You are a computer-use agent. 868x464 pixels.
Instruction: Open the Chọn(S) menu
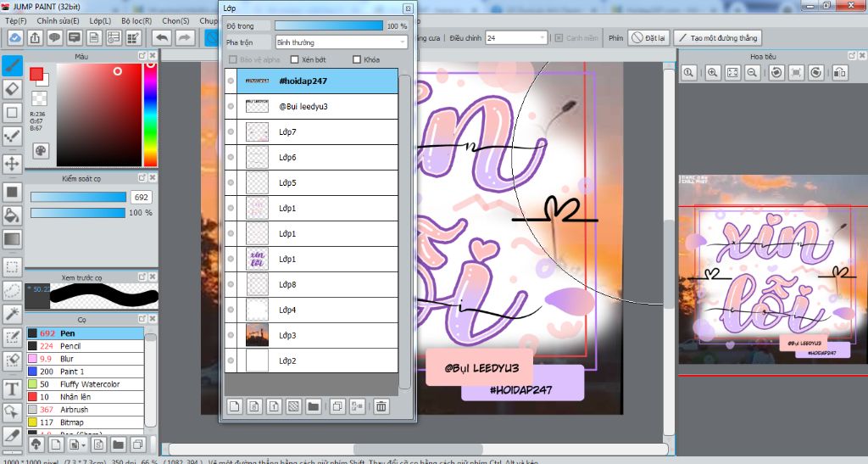point(175,20)
